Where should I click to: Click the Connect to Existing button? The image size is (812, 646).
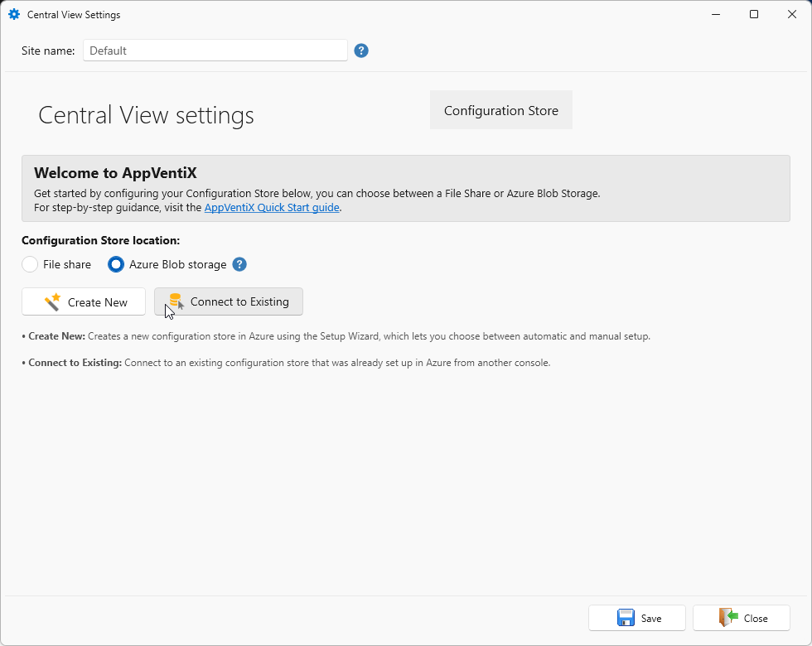tap(229, 301)
